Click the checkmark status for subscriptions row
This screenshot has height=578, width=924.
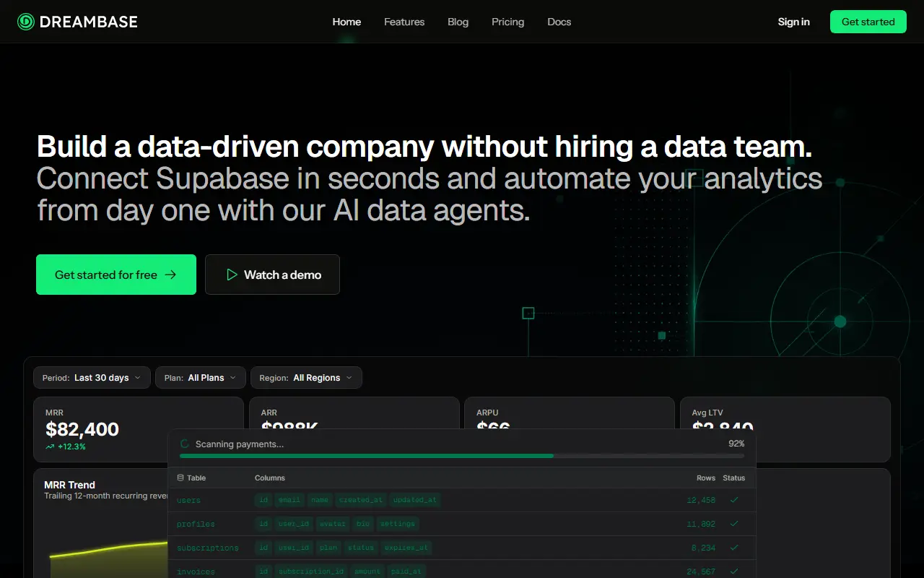pos(734,547)
